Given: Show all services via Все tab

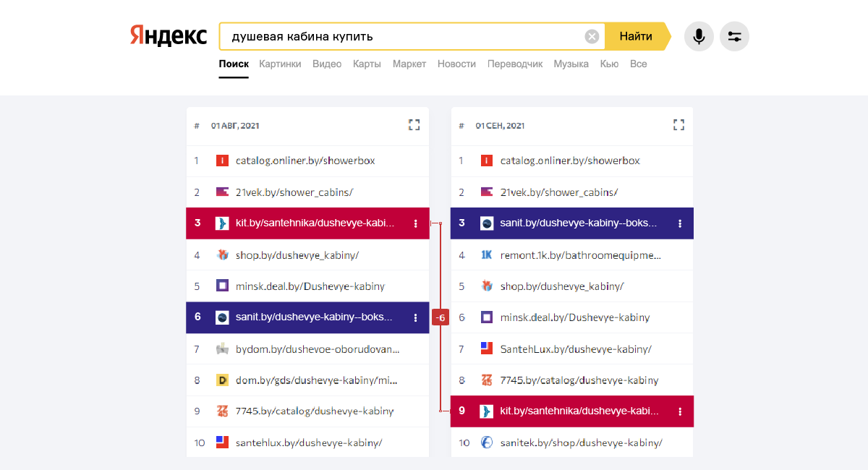Looking at the screenshot, I should (x=638, y=64).
